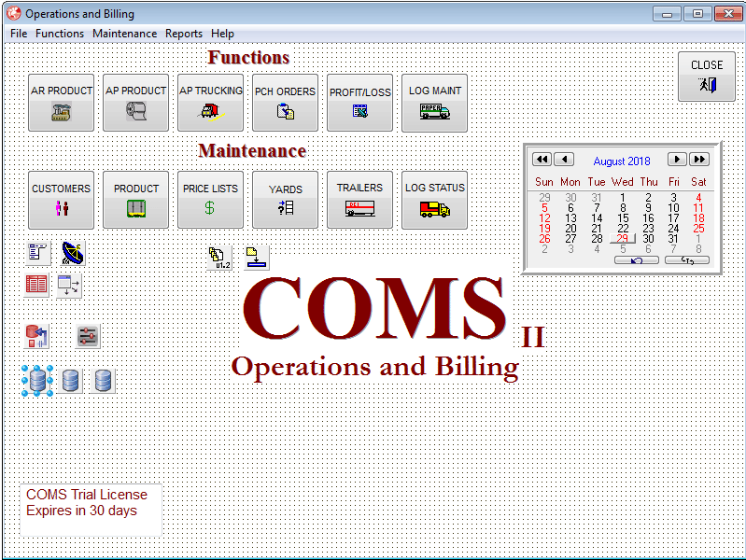
Task: Open the LOG MAINT function
Action: (434, 103)
